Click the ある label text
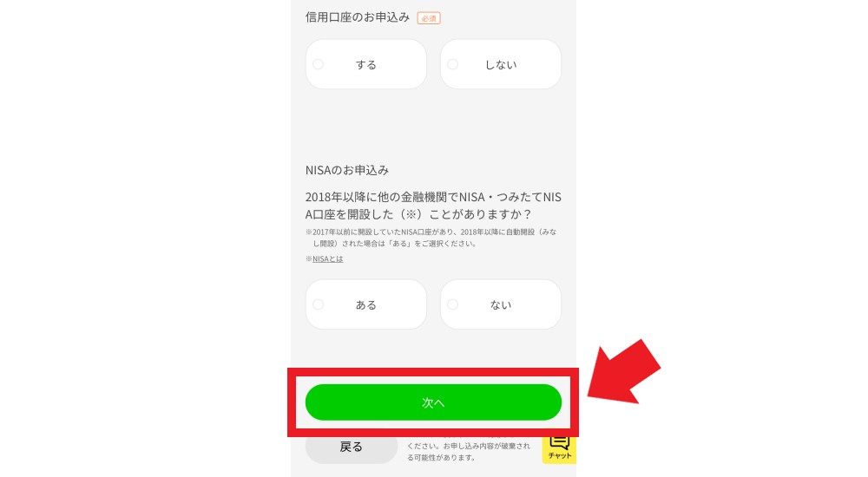The image size is (868, 477). coord(366,305)
